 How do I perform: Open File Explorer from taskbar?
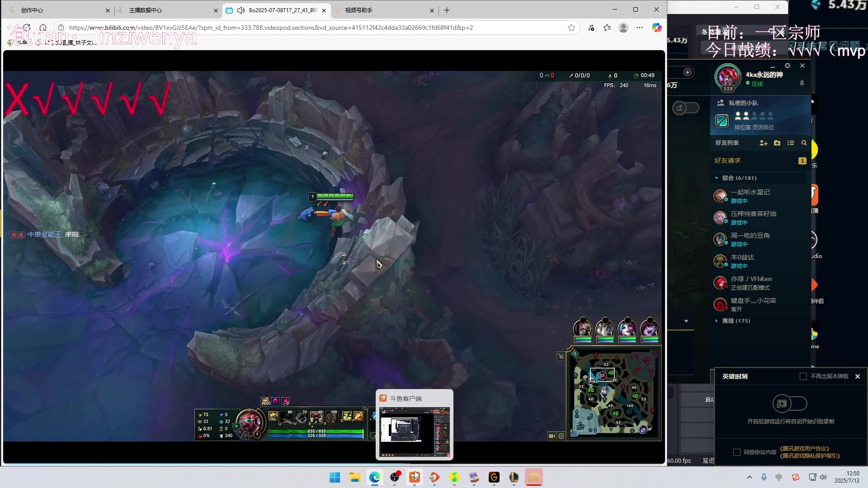355,477
